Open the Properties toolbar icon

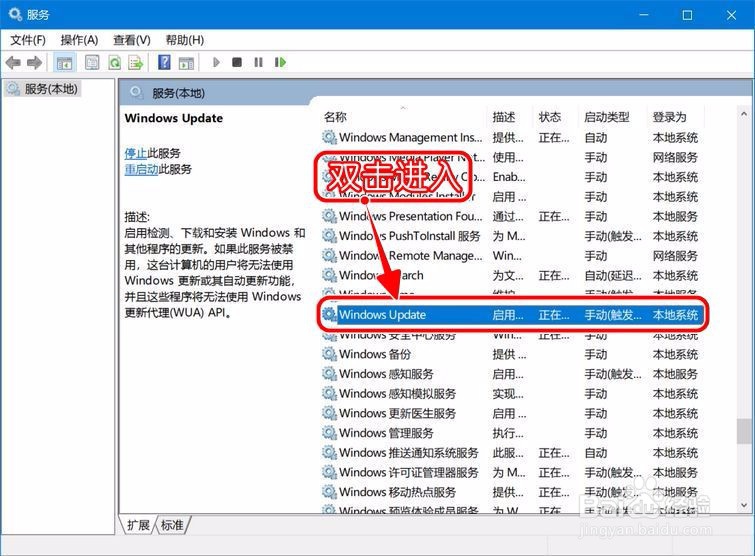click(x=92, y=63)
